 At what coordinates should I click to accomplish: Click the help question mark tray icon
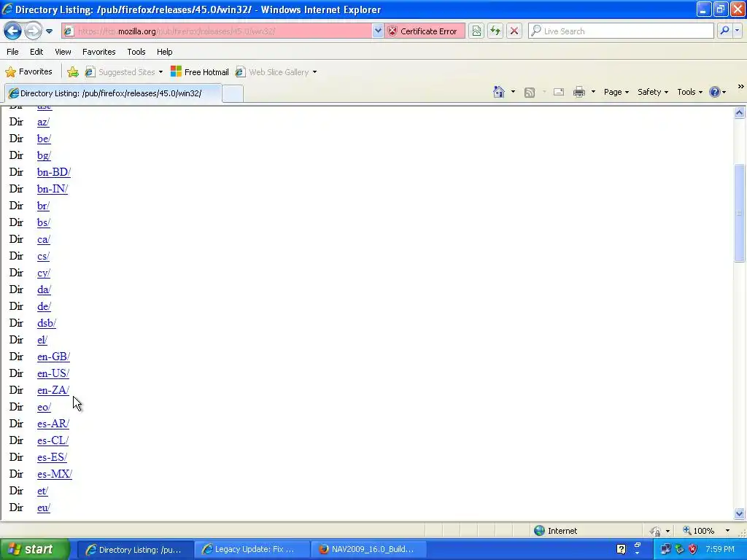[621, 549]
